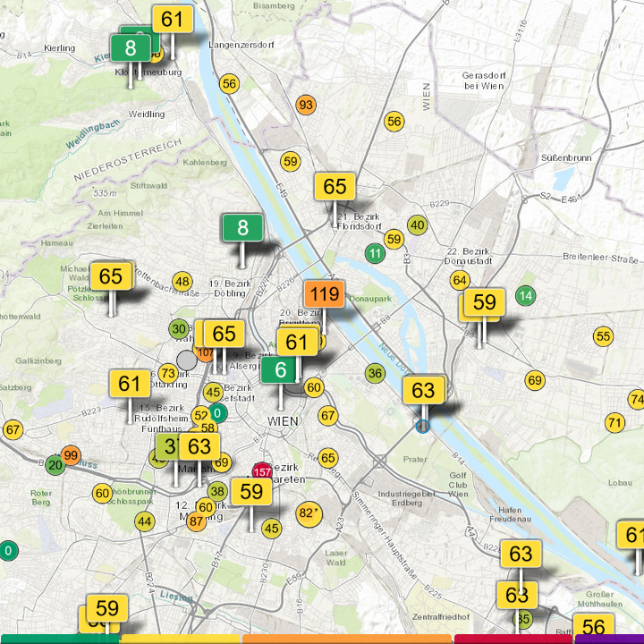Click the 36 circle marker
The height and width of the screenshot is (644, 644).
(375, 373)
